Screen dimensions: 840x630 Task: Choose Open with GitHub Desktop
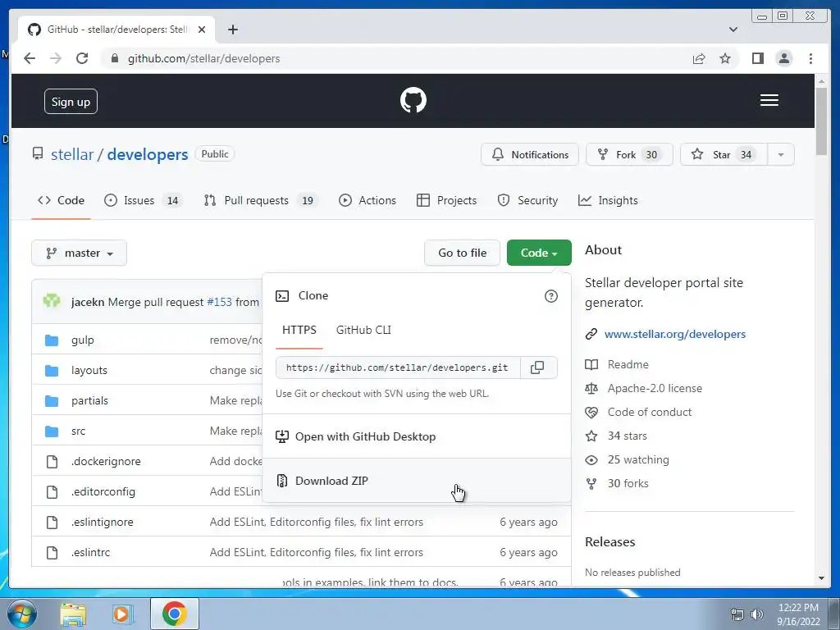[417, 436]
